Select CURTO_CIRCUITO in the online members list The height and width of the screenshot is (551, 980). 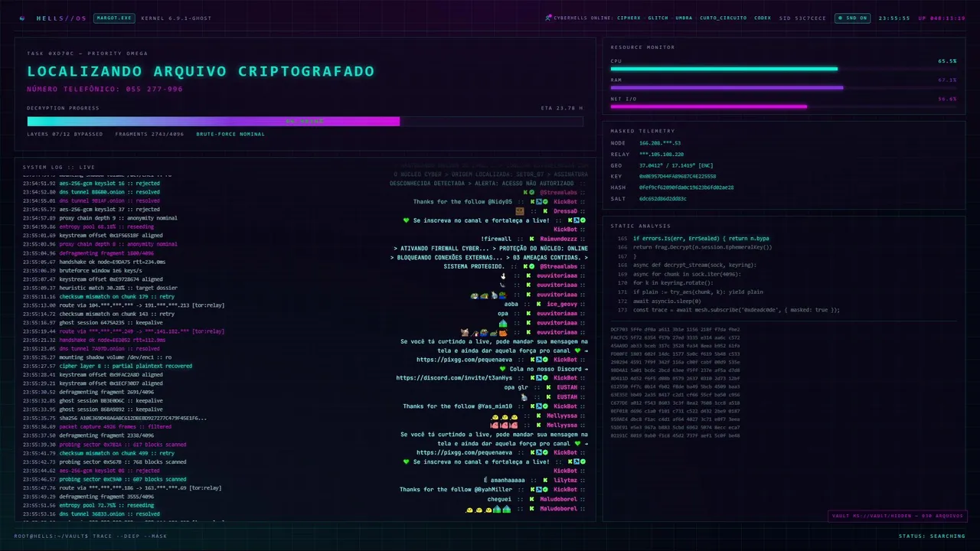pyautogui.click(x=723, y=18)
